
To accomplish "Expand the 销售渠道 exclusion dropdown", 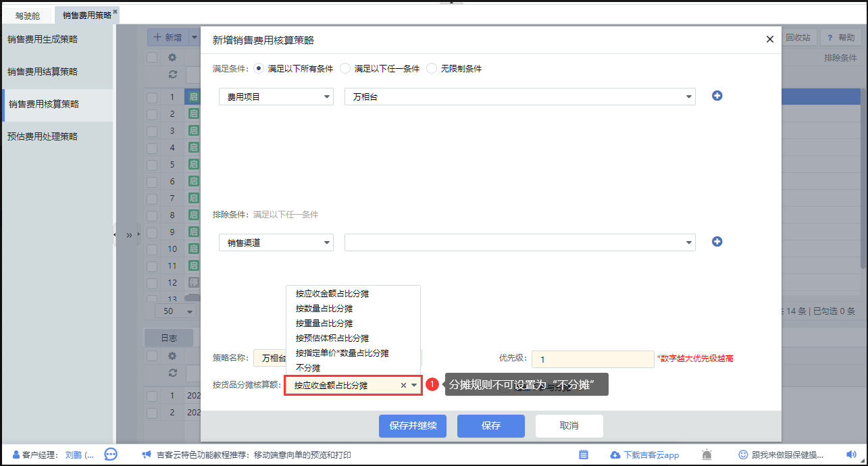I will (276, 242).
